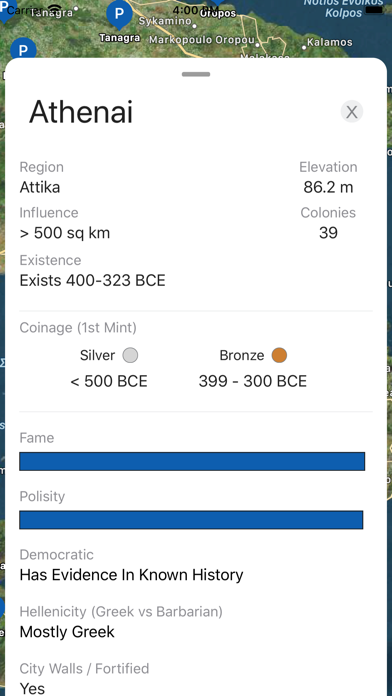The height and width of the screenshot is (696, 392).
Task: Select the Kalamos town label on map
Action: (x=329, y=43)
